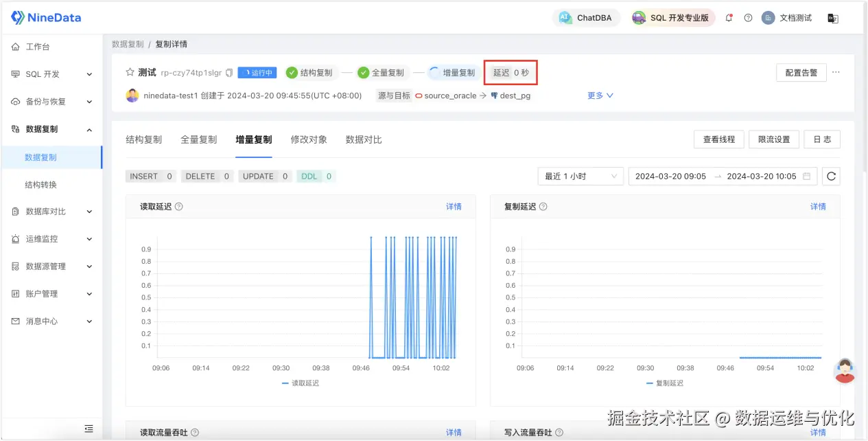Viewport: 868px width, 441px height.
Task: Open the date range calendar icon
Action: pos(807,177)
